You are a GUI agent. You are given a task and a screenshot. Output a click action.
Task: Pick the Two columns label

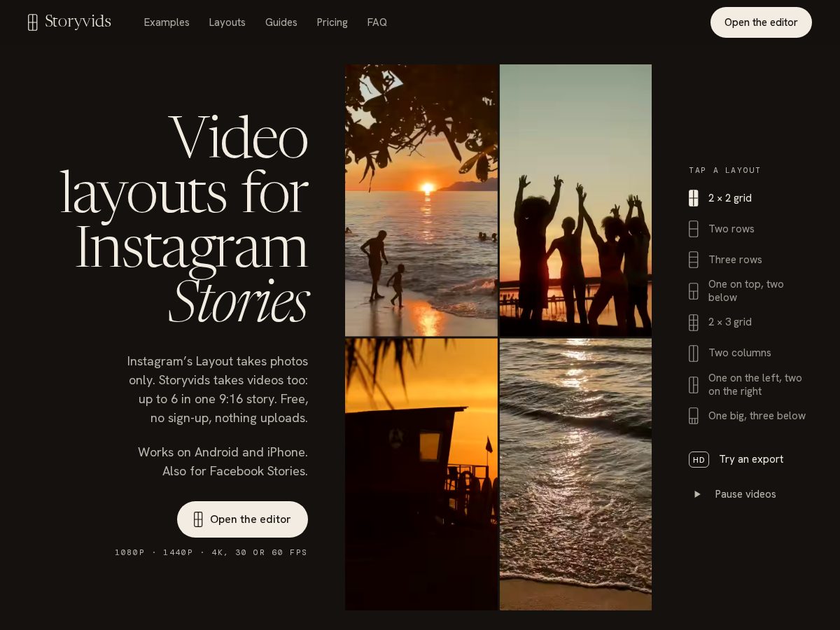[740, 353]
